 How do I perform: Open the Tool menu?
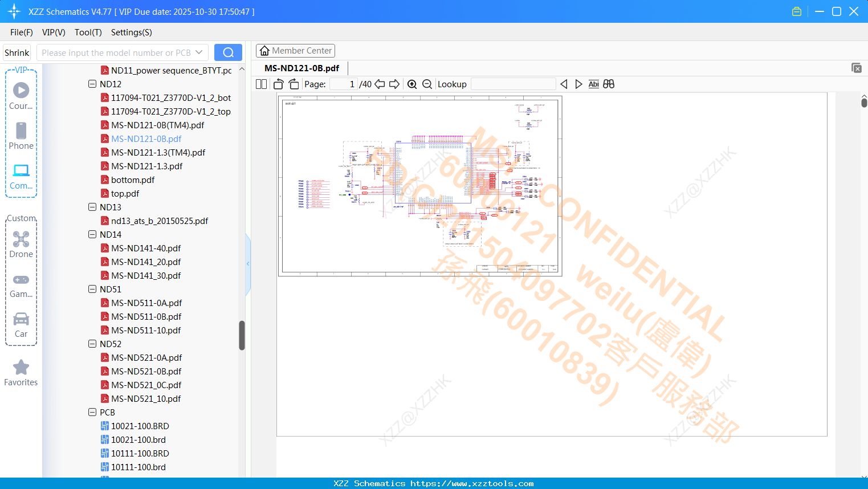[x=88, y=32]
